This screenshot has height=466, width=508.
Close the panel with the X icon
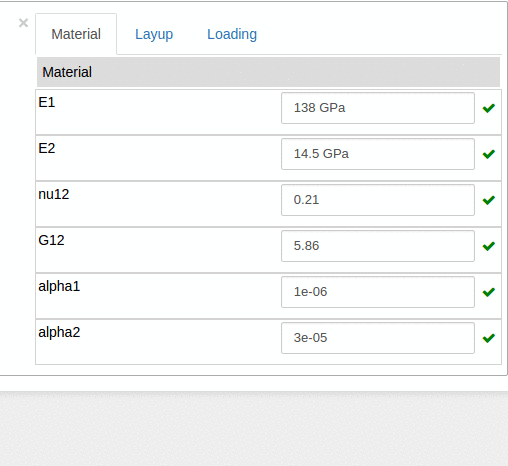pos(23,23)
